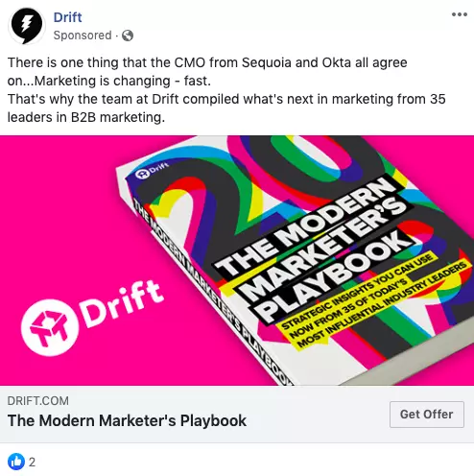Open the Modern Marketer's Playbook headline link
This screenshot has width=474, height=476.
point(127,420)
